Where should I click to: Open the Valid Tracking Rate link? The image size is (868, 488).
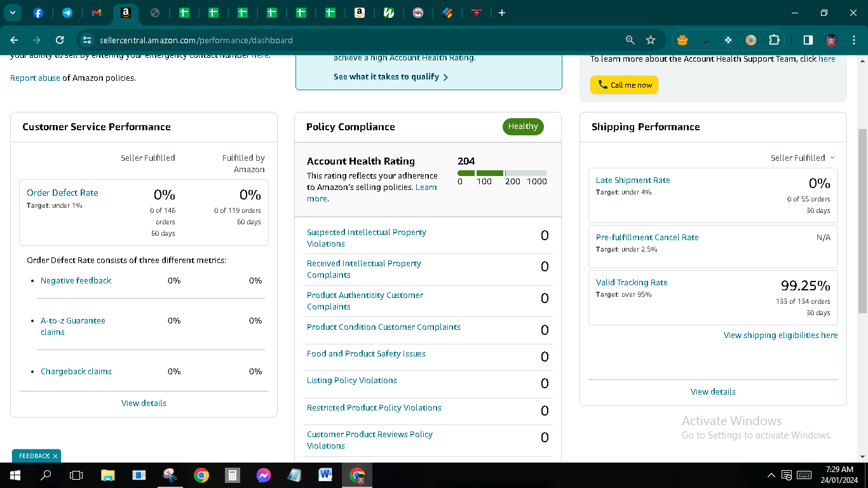[x=632, y=282]
